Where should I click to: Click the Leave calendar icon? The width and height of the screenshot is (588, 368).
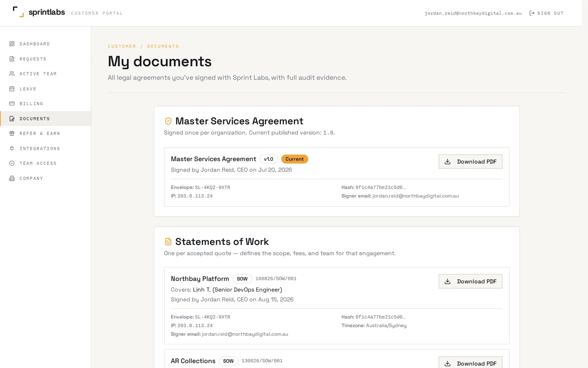pyautogui.click(x=12, y=89)
